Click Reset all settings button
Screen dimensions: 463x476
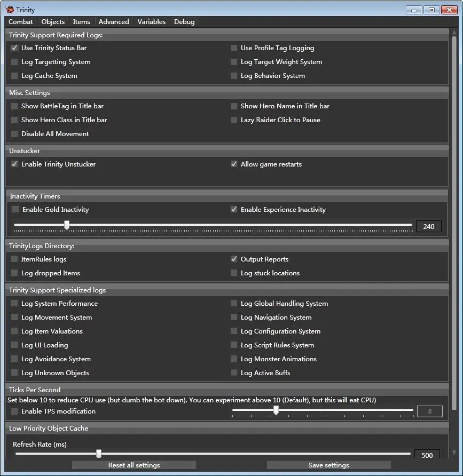tap(134, 465)
